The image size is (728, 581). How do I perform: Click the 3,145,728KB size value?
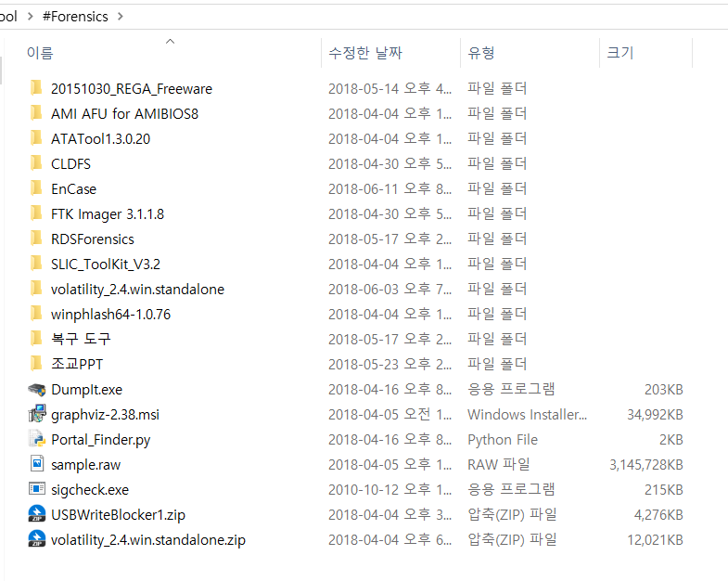click(x=645, y=465)
